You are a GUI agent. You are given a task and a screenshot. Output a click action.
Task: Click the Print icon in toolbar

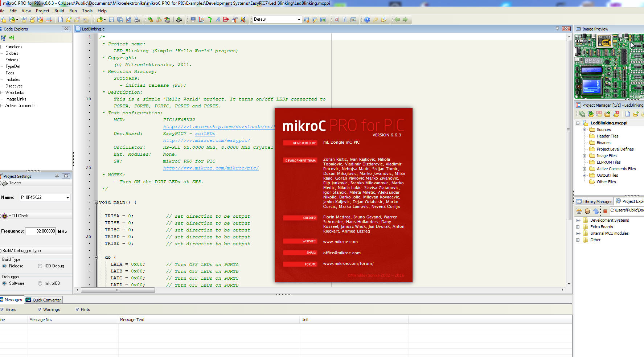(137, 20)
